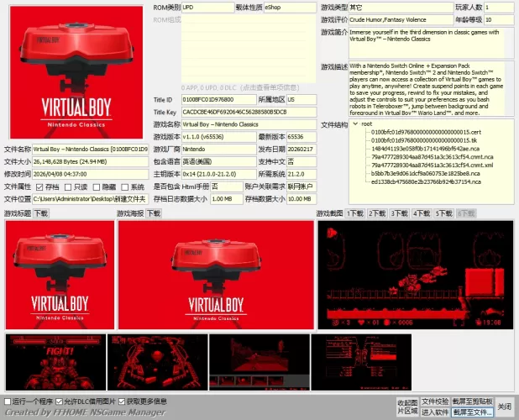
Task: Click the Virtual Boy cover art at top left
Action: coord(76,72)
